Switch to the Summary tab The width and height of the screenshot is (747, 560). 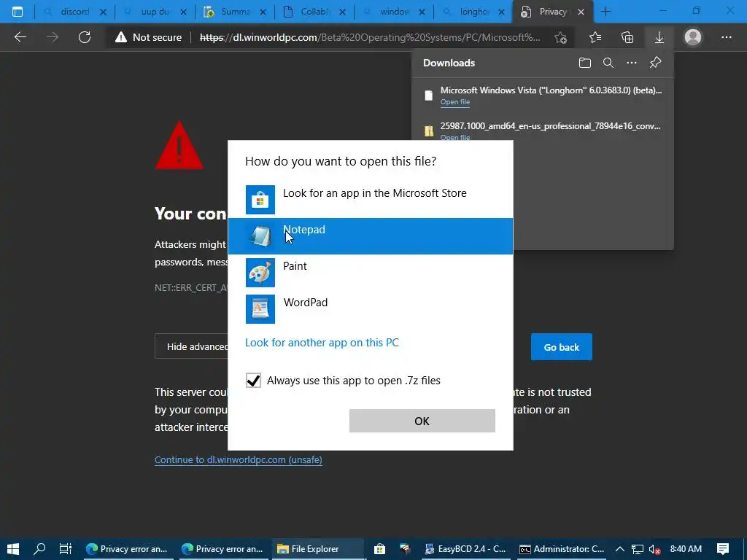pyautogui.click(x=234, y=12)
